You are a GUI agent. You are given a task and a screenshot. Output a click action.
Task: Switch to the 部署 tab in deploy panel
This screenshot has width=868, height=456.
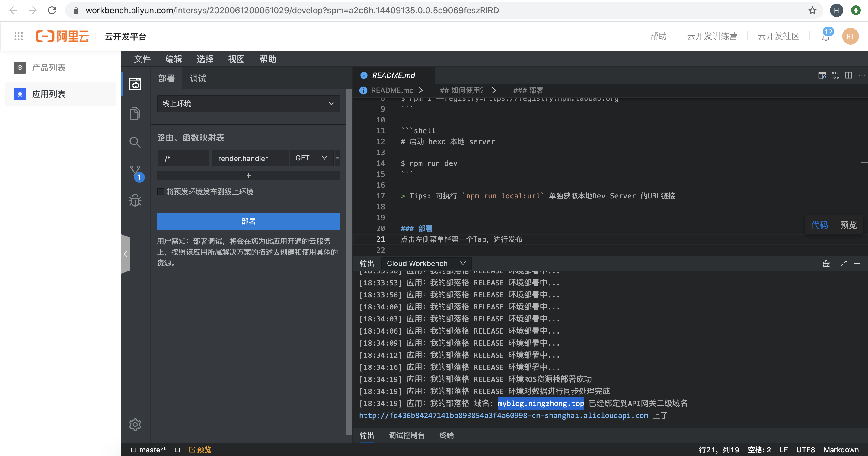pos(167,78)
